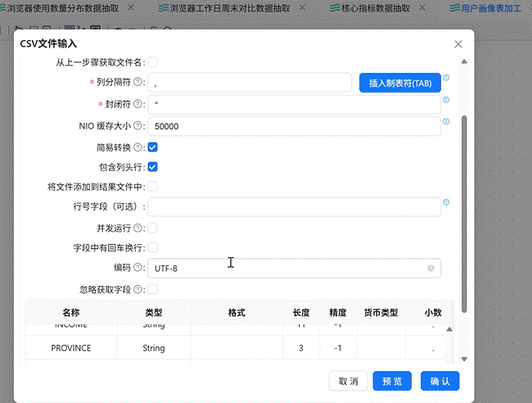532x403 pixels.
Task: Confirm the dialog with 确认
Action: coord(440,381)
